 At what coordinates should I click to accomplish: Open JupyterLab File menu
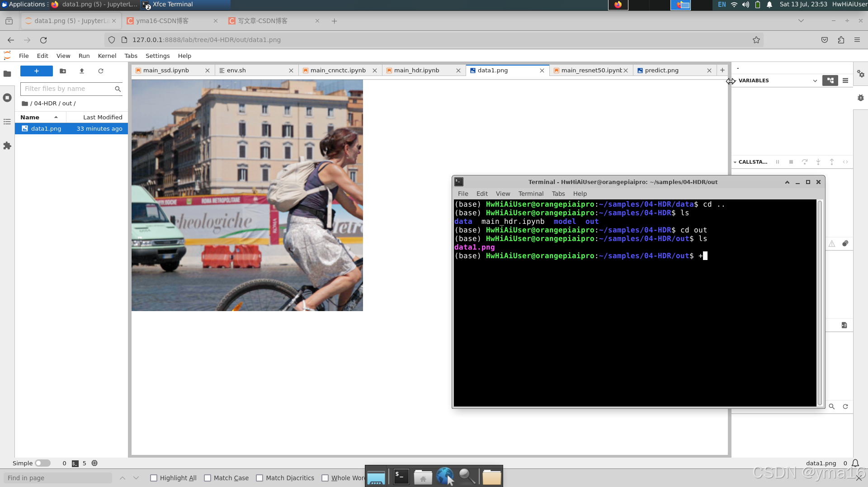point(24,56)
